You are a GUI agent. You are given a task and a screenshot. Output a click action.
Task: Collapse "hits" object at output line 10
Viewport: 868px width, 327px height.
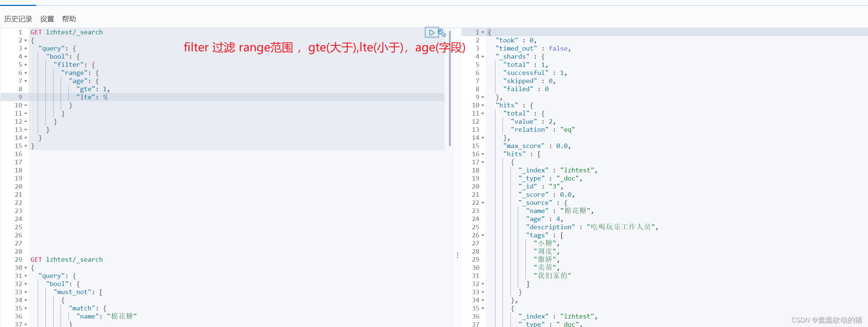(483, 106)
